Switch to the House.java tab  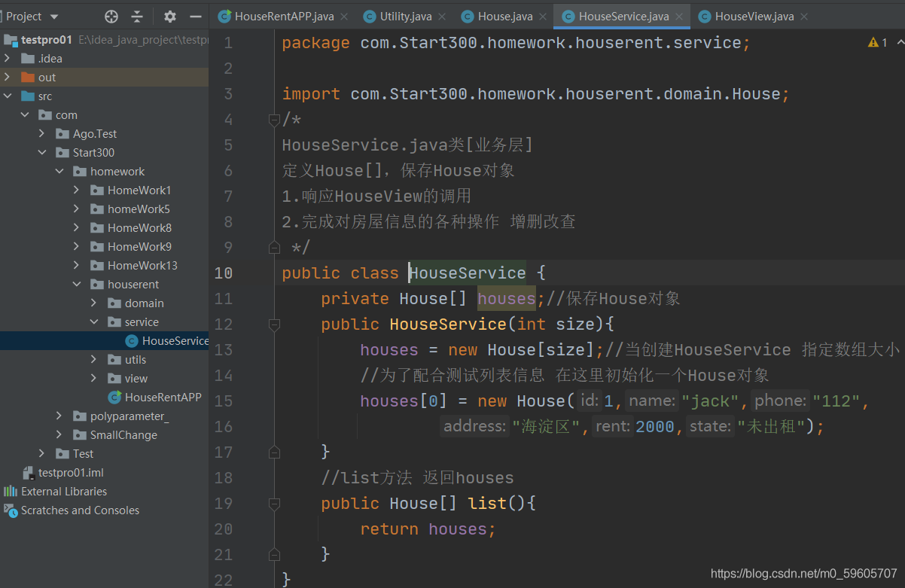[497, 17]
